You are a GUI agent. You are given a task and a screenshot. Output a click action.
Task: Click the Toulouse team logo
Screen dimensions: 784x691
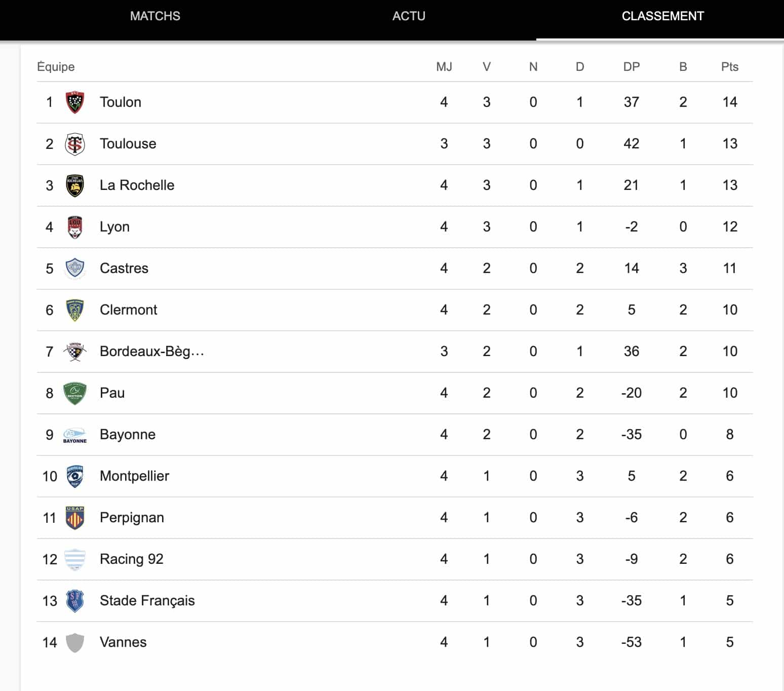tap(75, 144)
